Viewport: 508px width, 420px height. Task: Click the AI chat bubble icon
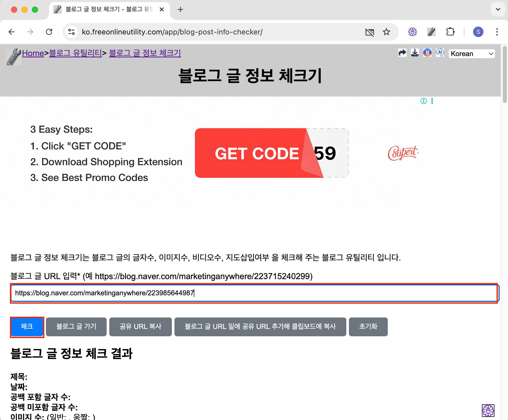tap(440, 53)
